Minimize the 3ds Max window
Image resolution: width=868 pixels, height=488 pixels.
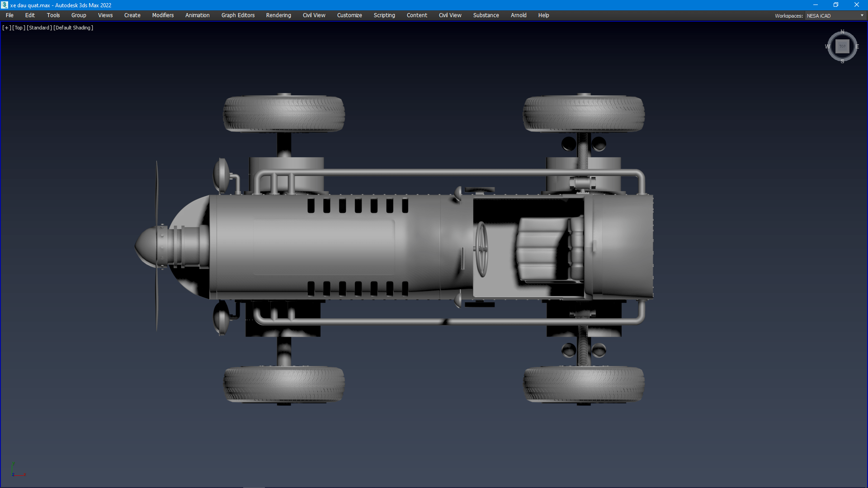(815, 5)
